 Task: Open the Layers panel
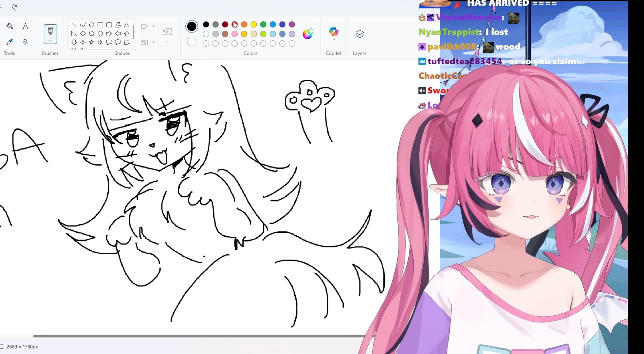click(x=359, y=34)
